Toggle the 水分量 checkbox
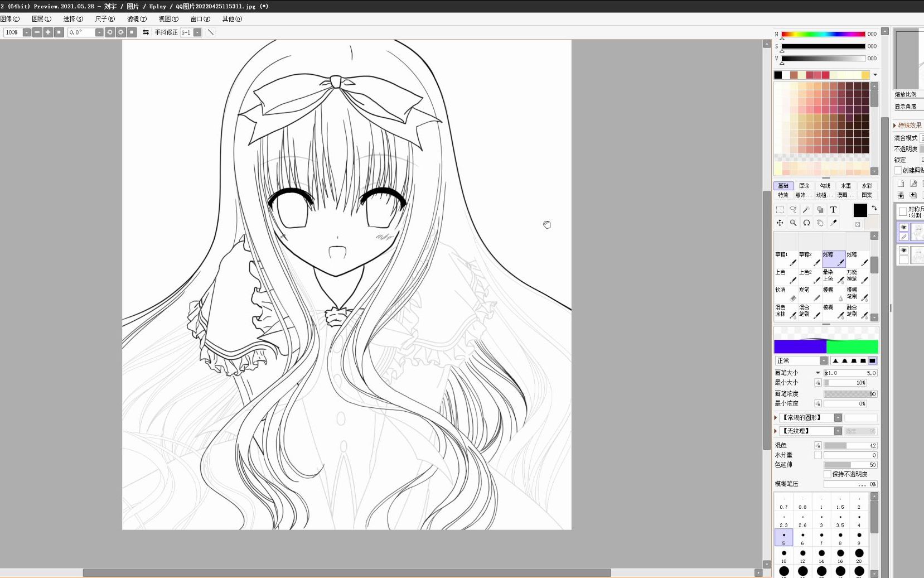This screenshot has height=578, width=924. pyautogui.click(x=818, y=455)
